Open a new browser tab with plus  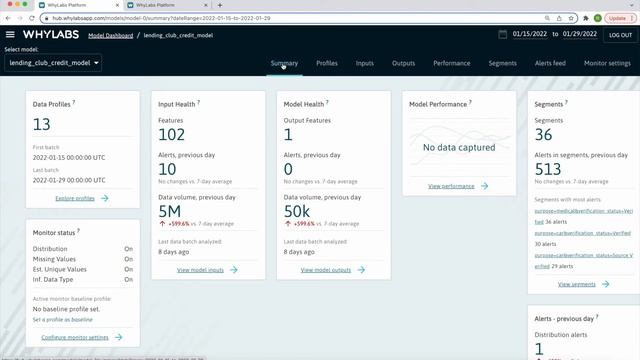point(220,5)
